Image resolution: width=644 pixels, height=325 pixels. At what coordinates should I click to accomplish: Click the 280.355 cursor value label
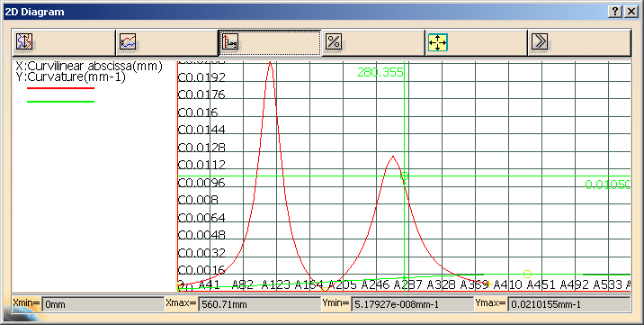coord(380,72)
